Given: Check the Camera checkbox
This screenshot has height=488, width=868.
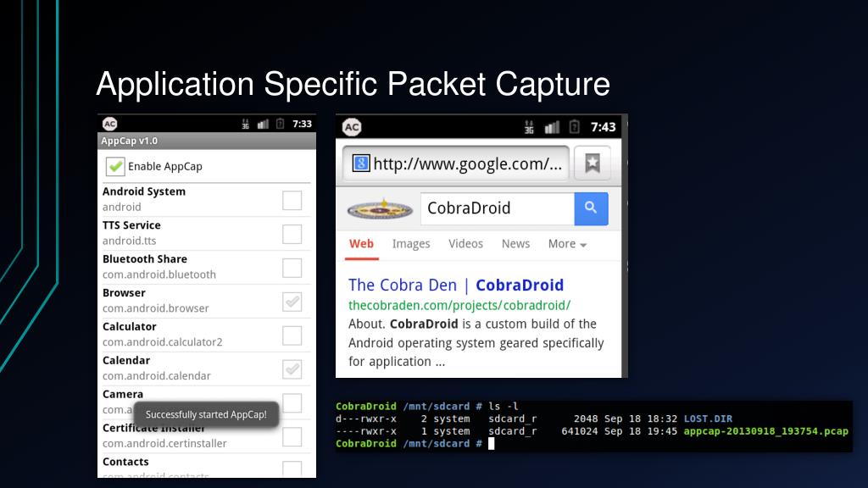Looking at the screenshot, I should 292,402.
